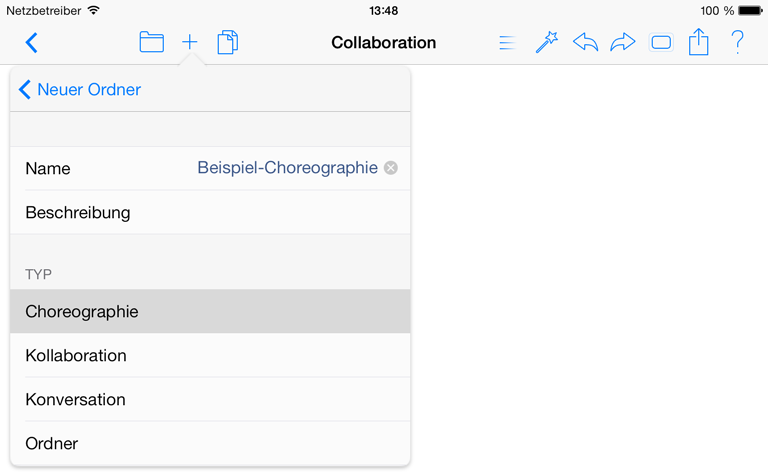Select type Konversation

point(210,400)
